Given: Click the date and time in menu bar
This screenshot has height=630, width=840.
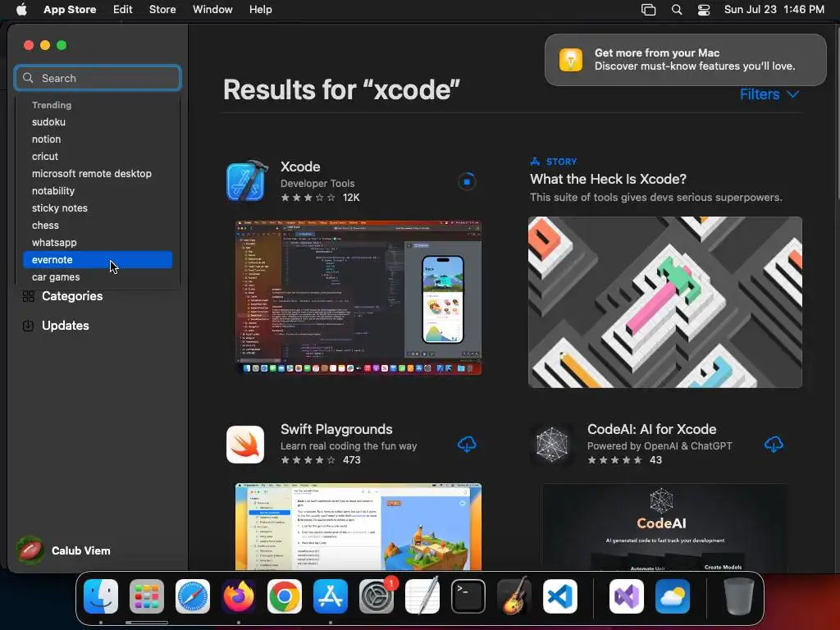Looking at the screenshot, I should click(774, 9).
